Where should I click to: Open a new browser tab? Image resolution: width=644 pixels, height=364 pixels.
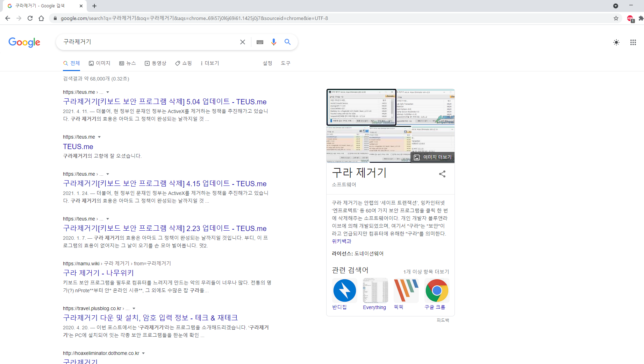94,6
